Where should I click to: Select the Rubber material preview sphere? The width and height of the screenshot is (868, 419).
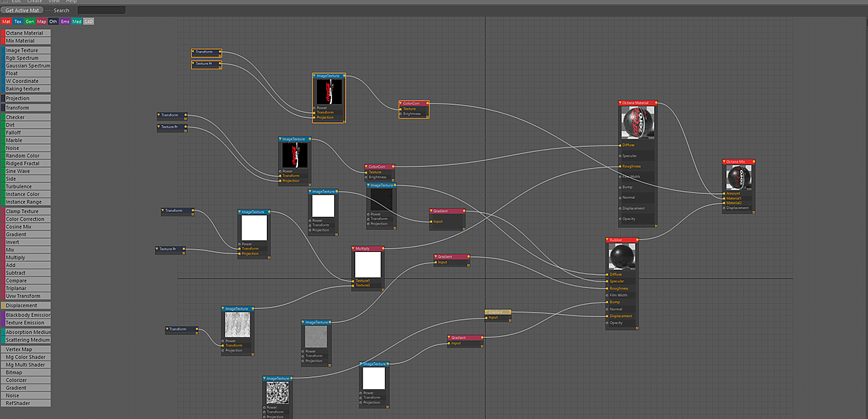pos(621,257)
